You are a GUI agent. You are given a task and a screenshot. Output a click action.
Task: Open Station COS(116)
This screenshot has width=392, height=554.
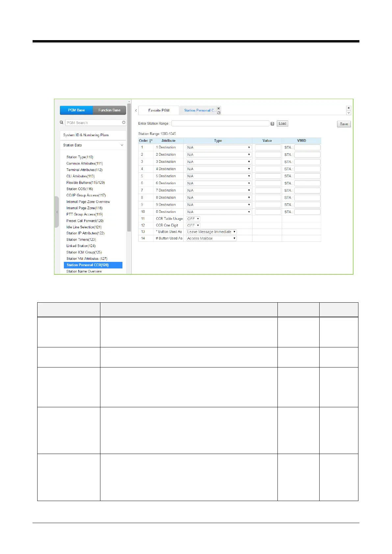coord(80,189)
